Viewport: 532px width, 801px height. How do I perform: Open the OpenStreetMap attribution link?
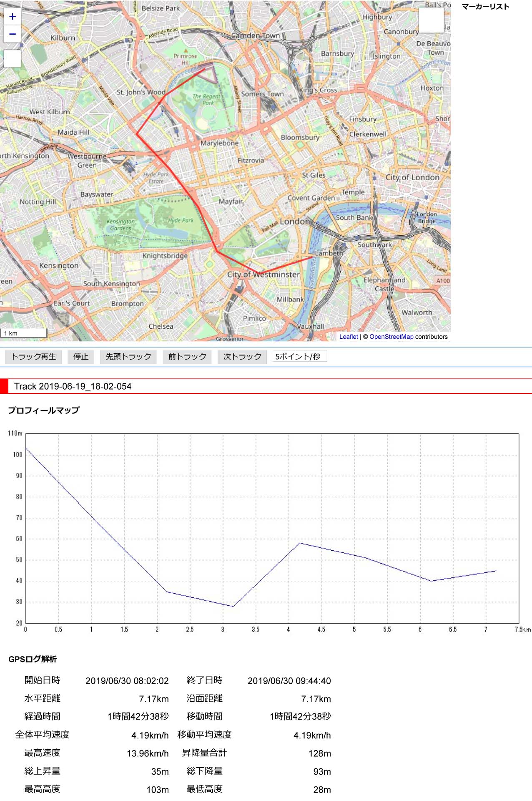click(391, 337)
